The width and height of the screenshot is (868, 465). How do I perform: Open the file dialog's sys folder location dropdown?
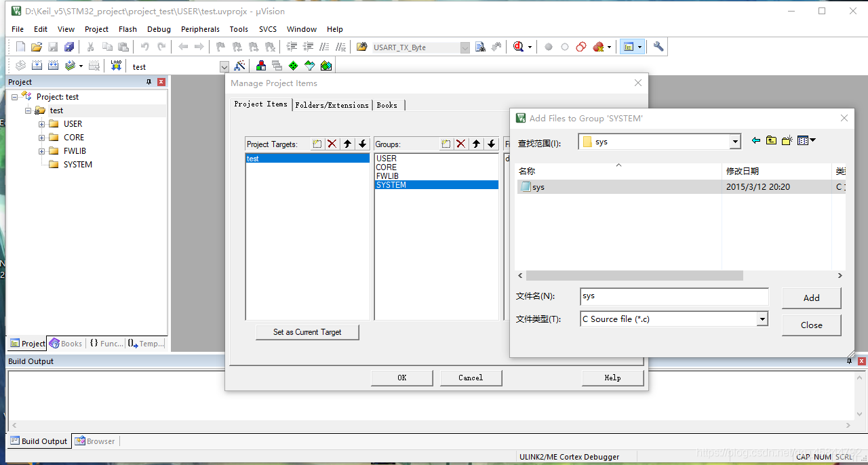[735, 142]
